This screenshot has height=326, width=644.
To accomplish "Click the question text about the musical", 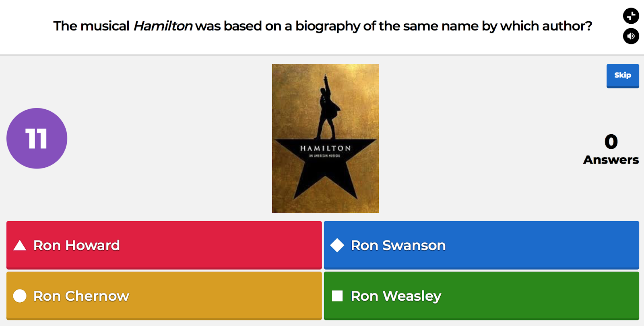I will [322, 26].
